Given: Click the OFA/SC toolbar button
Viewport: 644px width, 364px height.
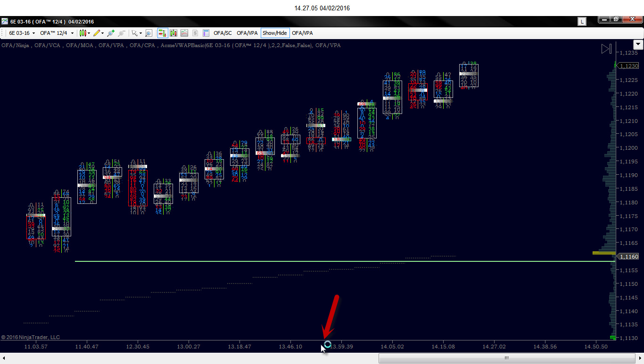Looking at the screenshot, I should tap(223, 33).
